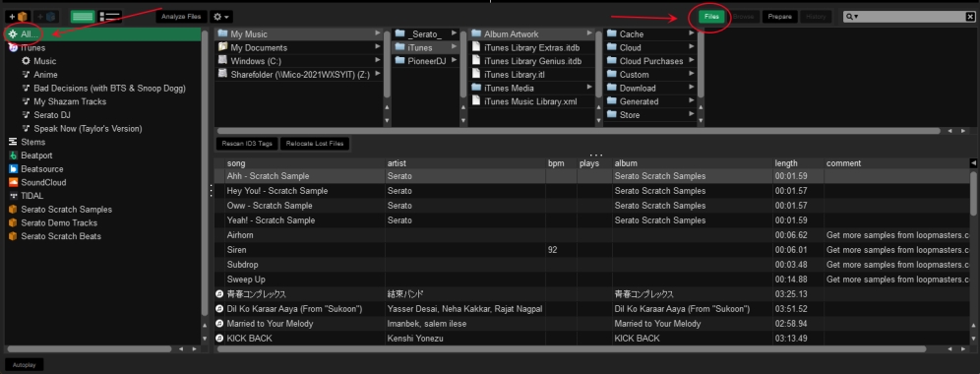Select the Serato Scratch Samples crate icon
The image size is (980, 374).
13,210
